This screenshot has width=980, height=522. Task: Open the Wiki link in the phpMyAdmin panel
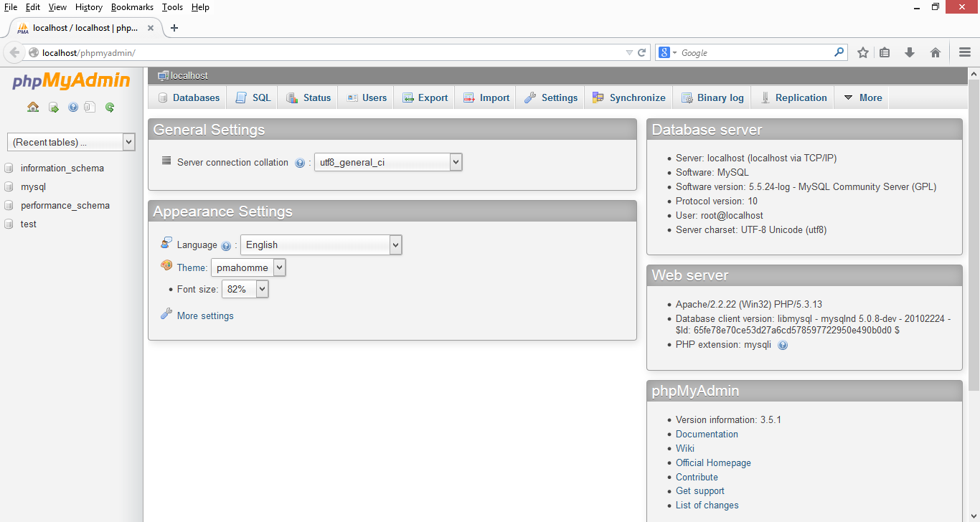tap(684, 447)
